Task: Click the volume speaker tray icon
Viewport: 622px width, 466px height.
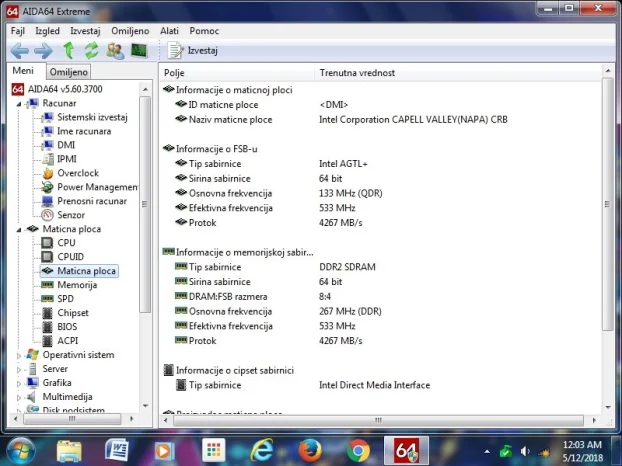Action: pyautogui.click(x=525, y=452)
